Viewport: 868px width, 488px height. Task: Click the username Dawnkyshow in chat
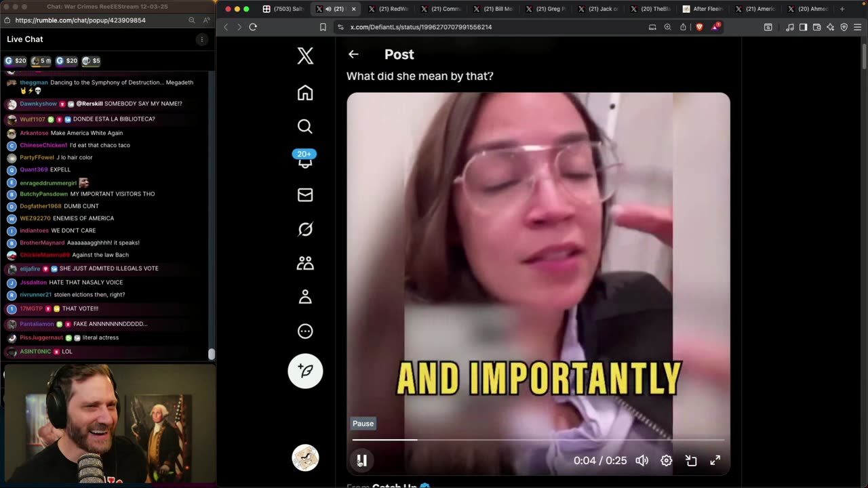tap(38, 104)
